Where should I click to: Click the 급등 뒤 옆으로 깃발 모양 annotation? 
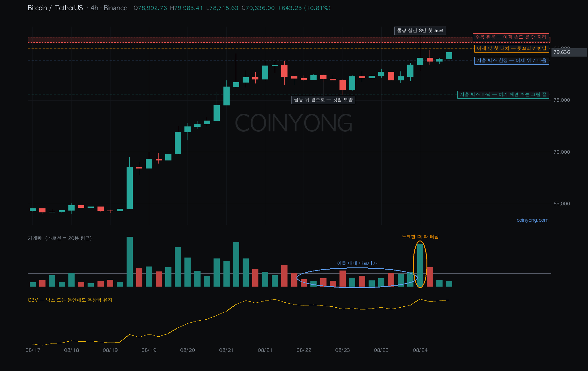click(323, 100)
